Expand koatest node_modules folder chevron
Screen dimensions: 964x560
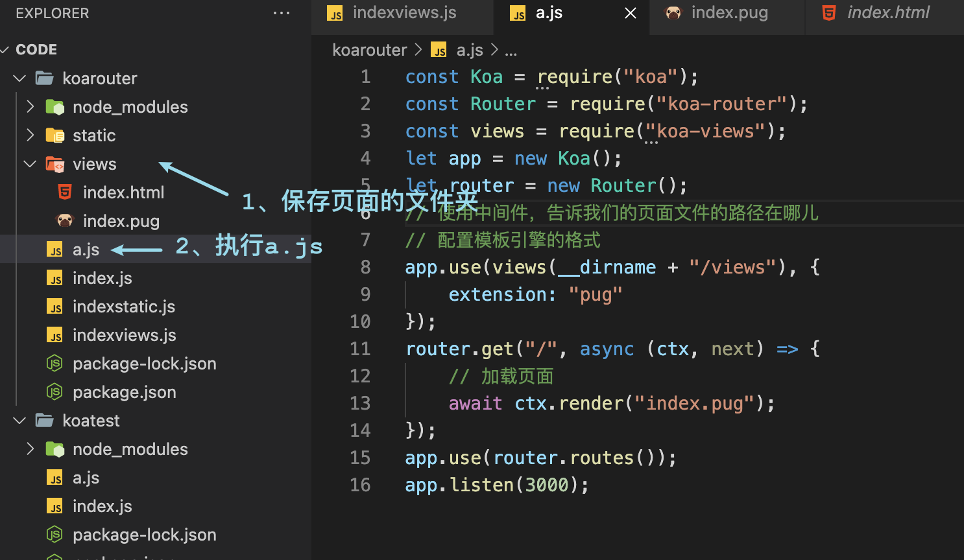tap(30, 449)
